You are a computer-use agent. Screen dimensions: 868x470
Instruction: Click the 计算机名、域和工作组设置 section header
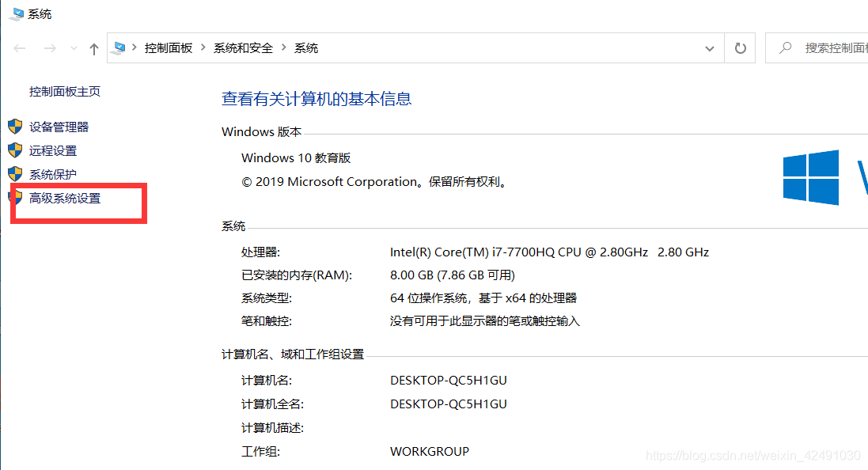coord(293,354)
